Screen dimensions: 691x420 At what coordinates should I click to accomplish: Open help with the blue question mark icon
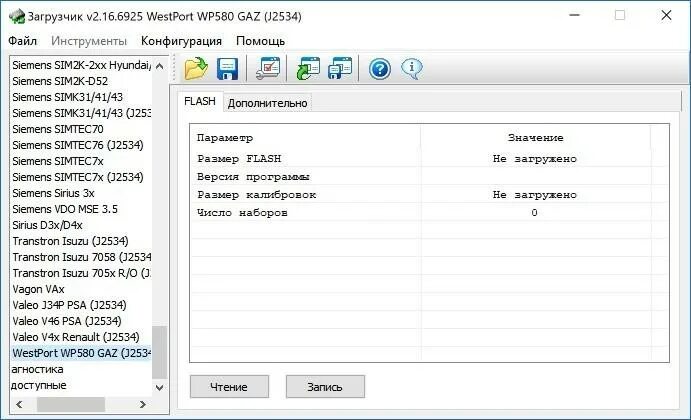(379, 69)
